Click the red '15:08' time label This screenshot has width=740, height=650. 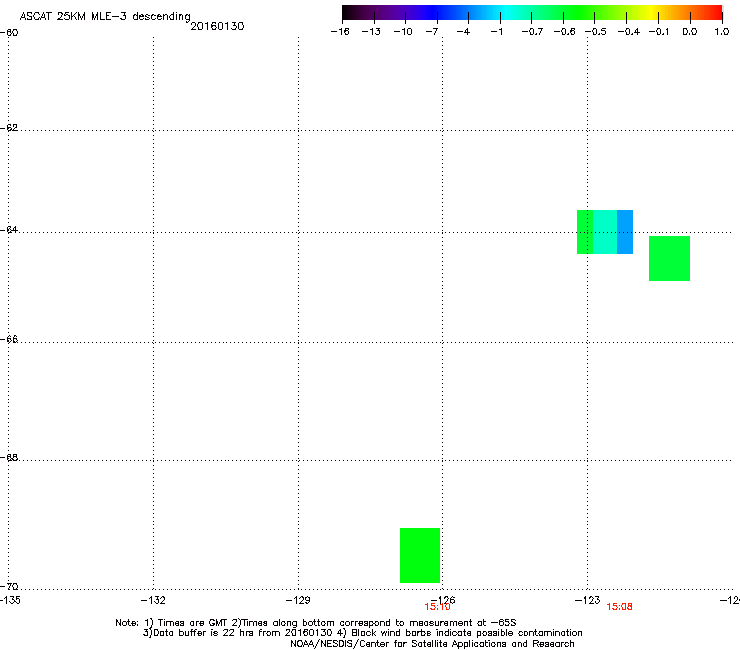(x=619, y=607)
